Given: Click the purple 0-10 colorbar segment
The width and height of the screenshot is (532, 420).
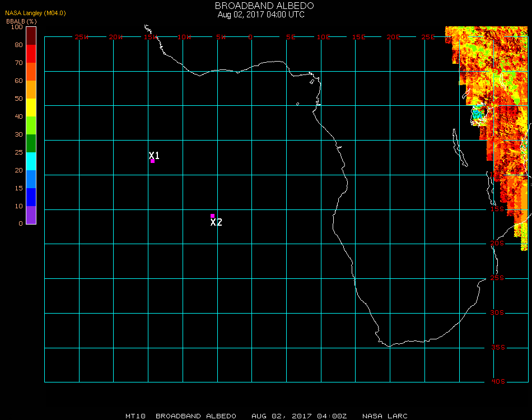Looking at the screenshot, I should click(31, 215).
